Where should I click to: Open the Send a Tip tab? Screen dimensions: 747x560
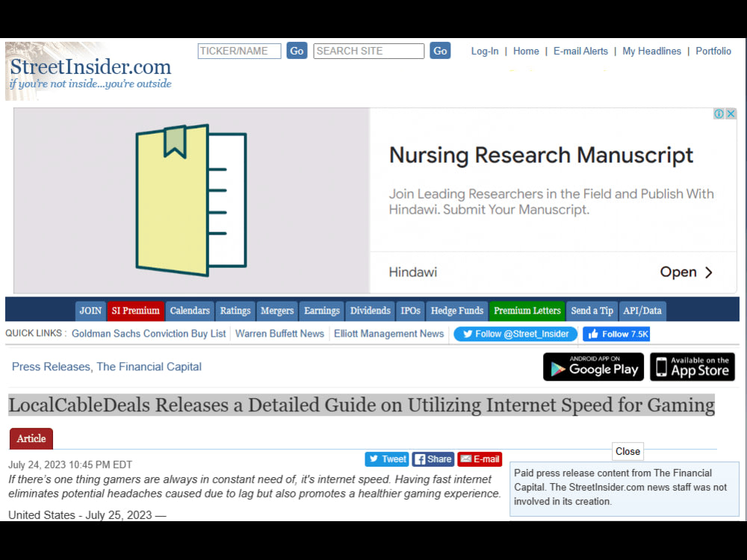click(592, 311)
